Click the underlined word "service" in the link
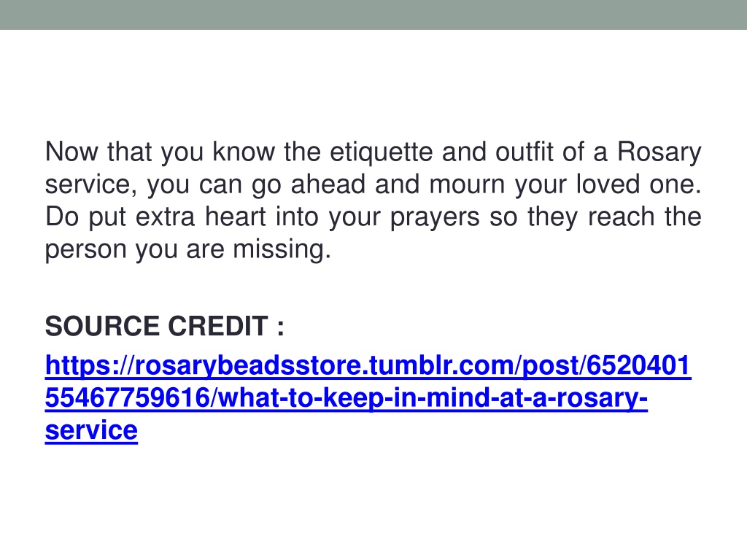This screenshot has height=560, width=747. click(x=91, y=430)
